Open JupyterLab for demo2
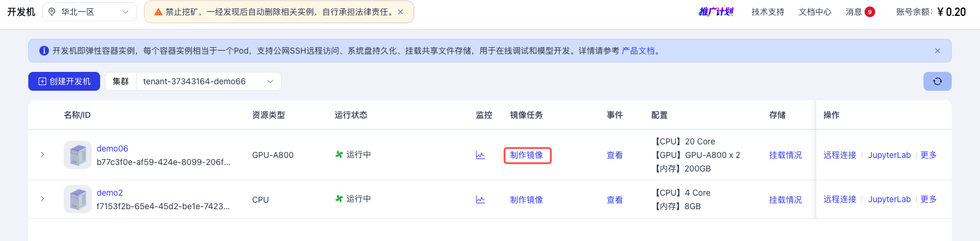 889,199
